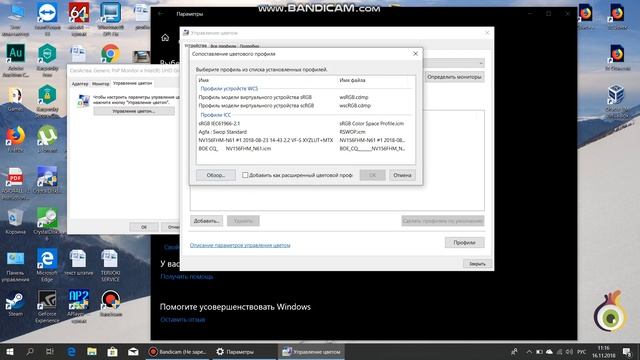Open the Steam desktop shortcut
Image resolution: width=640 pixels, height=360 pixels.
pyautogui.click(x=16, y=301)
